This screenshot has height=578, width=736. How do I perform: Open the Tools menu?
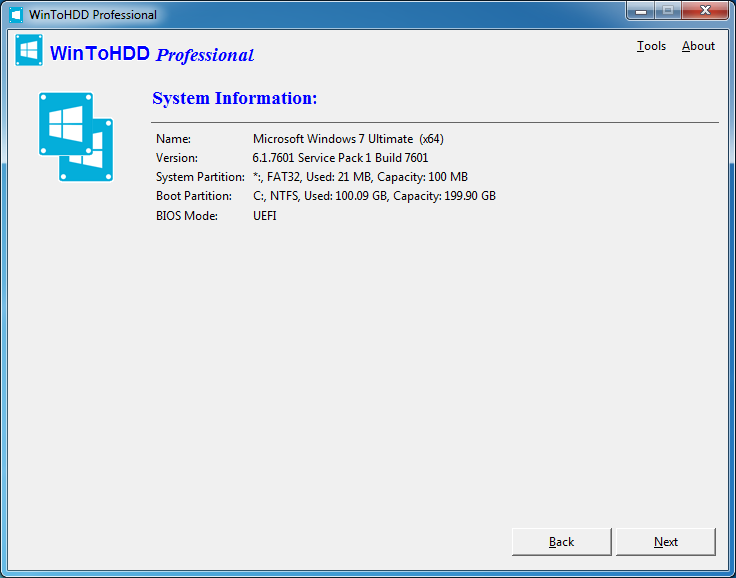coord(651,46)
